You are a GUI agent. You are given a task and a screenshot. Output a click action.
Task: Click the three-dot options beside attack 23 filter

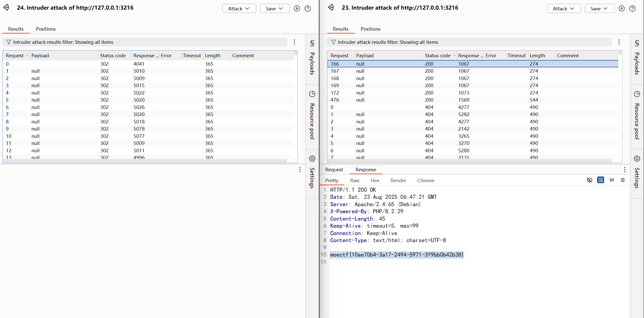pyautogui.click(x=619, y=42)
